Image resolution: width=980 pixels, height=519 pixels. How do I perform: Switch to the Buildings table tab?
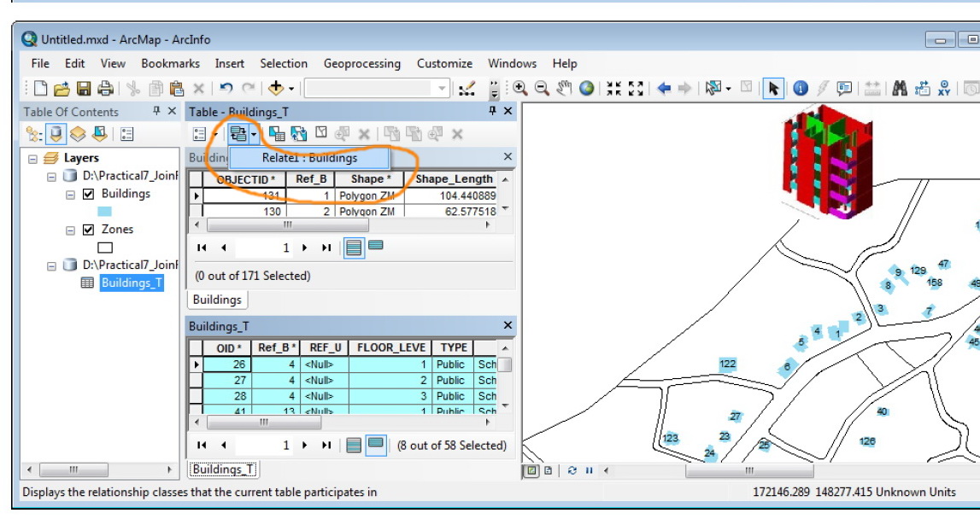[217, 300]
